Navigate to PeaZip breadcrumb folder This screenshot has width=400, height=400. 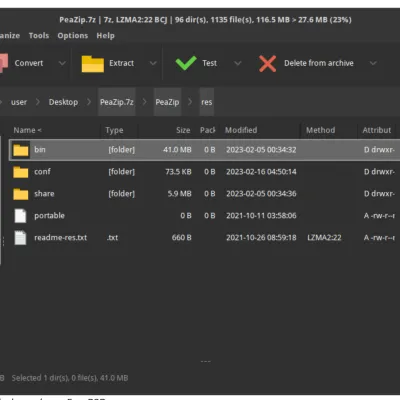tap(167, 102)
